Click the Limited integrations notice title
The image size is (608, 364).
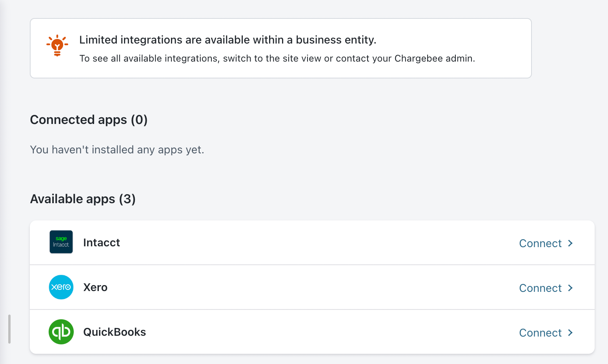point(228,40)
